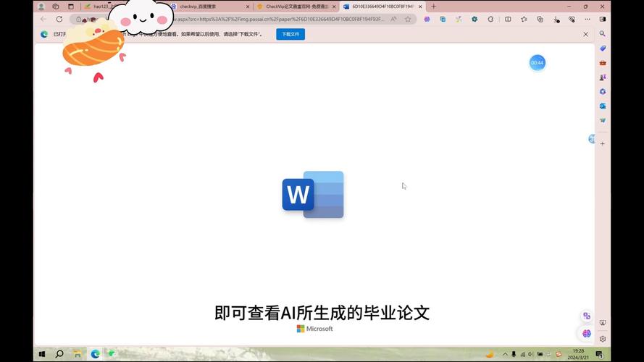Image resolution: width=644 pixels, height=362 pixels.
Task: Click the Word loading logo
Action: click(313, 195)
